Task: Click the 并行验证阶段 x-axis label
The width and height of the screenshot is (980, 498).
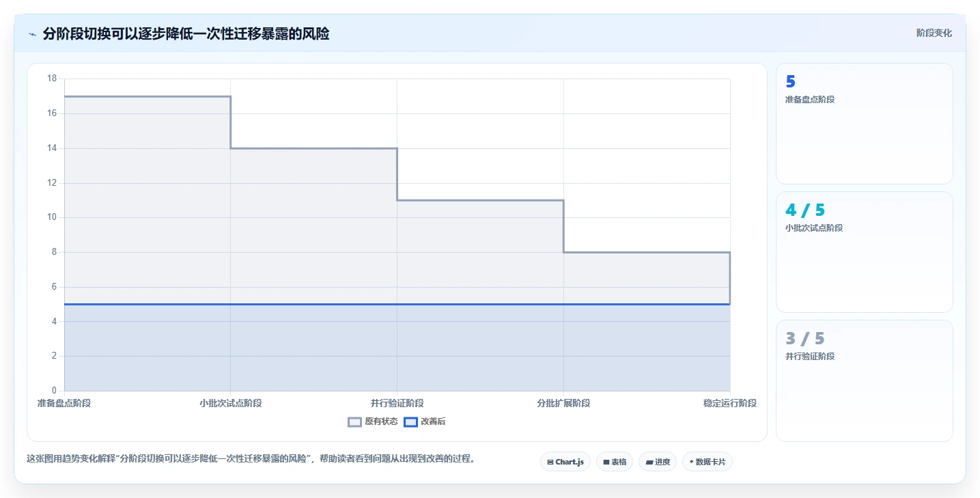Action: click(397, 403)
